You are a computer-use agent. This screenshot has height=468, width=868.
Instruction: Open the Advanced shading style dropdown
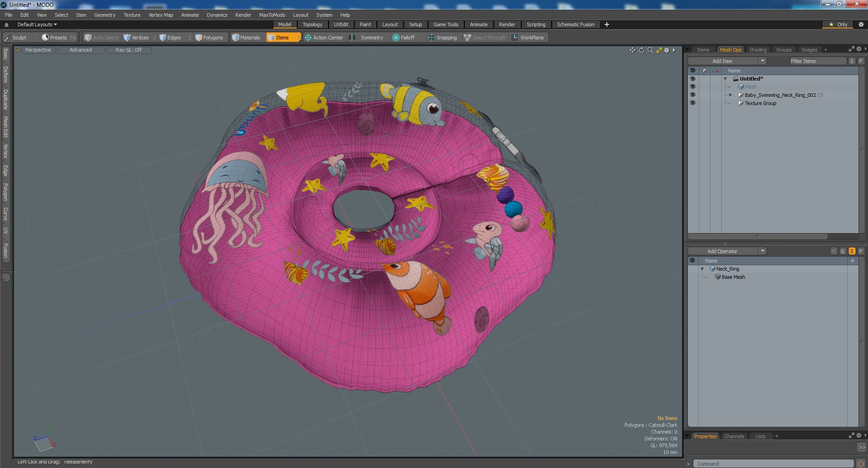81,50
